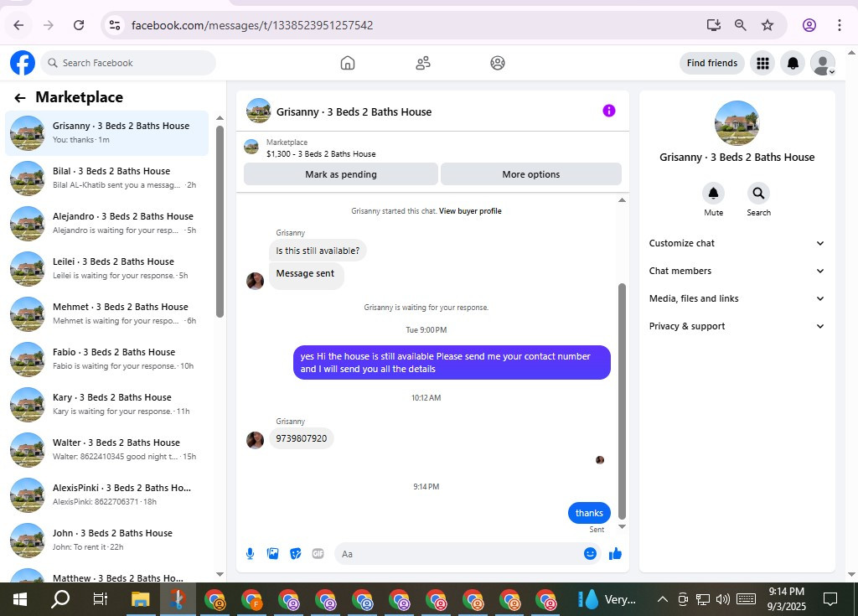The width and height of the screenshot is (858, 616).
Task: Open Walter conversation in list
Action: point(106,449)
